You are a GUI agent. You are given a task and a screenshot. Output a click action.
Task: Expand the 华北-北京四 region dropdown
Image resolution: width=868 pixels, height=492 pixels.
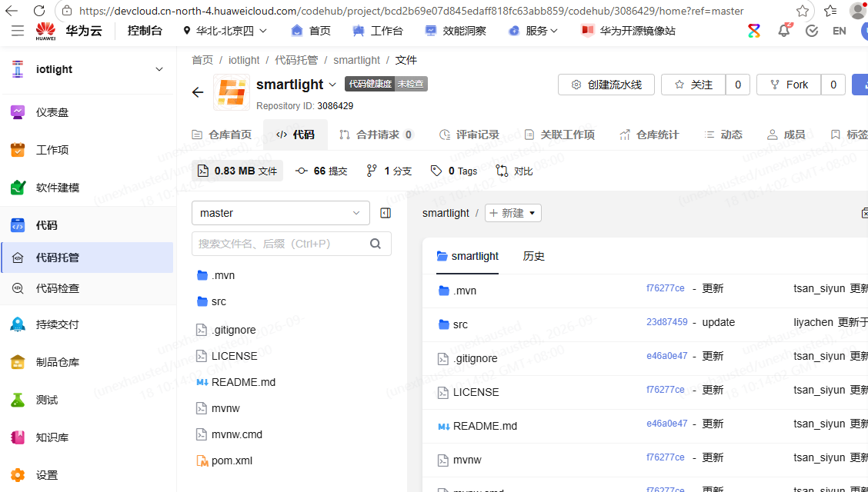click(225, 31)
